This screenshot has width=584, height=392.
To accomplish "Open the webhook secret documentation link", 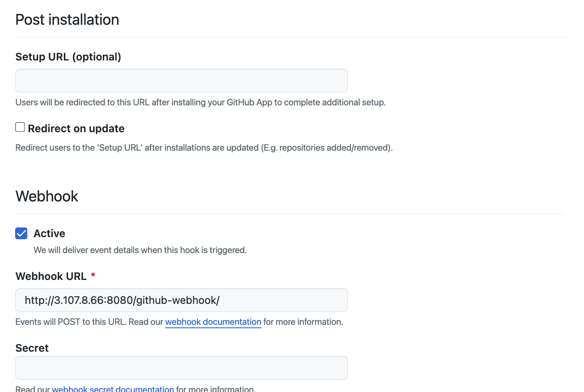I will coord(113,389).
